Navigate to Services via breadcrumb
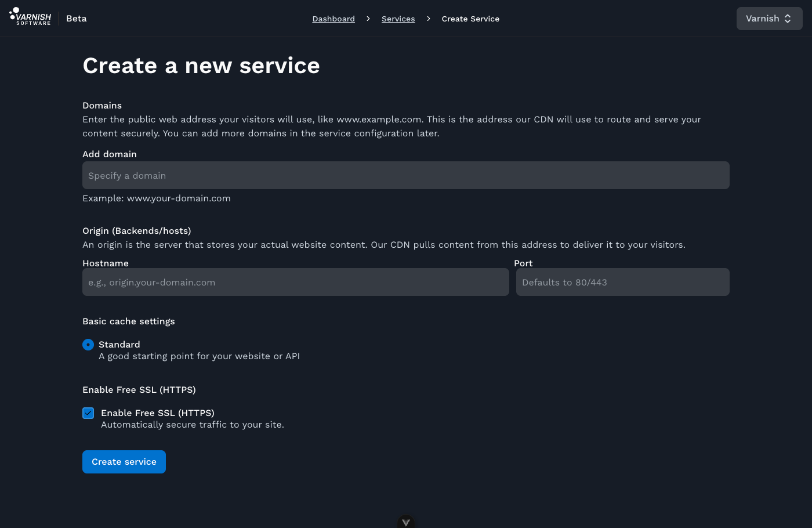The width and height of the screenshot is (812, 528). pyautogui.click(x=398, y=19)
